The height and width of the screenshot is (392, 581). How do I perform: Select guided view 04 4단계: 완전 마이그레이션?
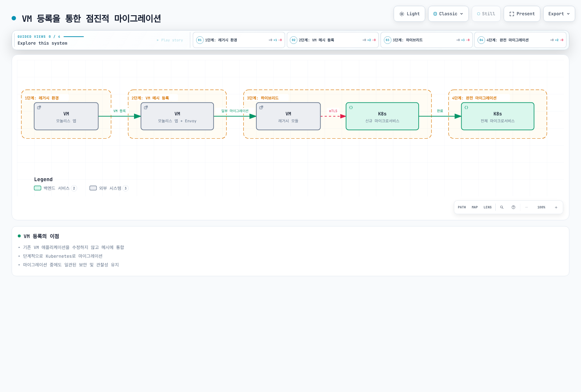(520, 40)
